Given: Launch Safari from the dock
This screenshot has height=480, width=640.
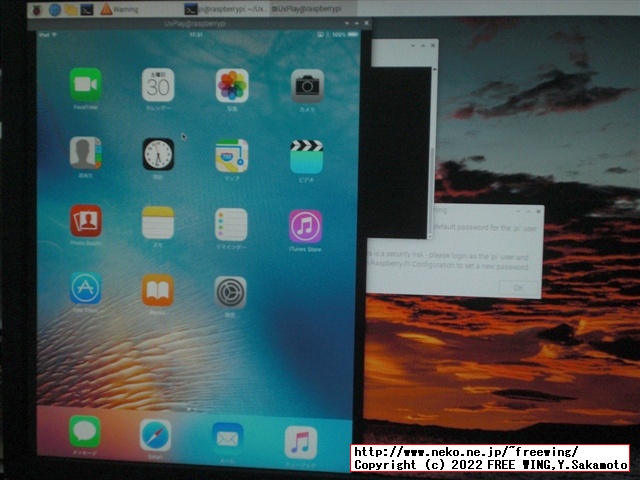Looking at the screenshot, I should [156, 435].
